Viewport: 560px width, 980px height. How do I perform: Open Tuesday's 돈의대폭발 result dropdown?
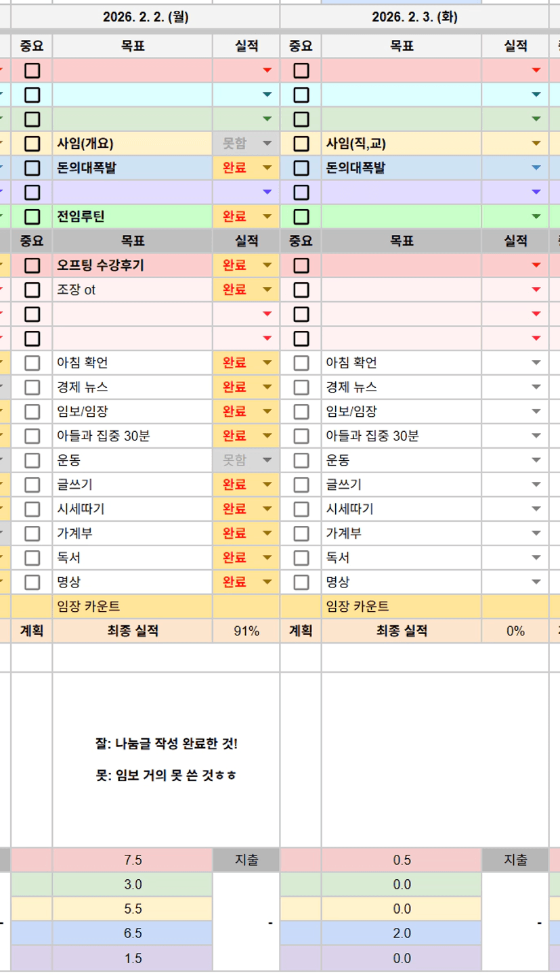click(x=536, y=168)
